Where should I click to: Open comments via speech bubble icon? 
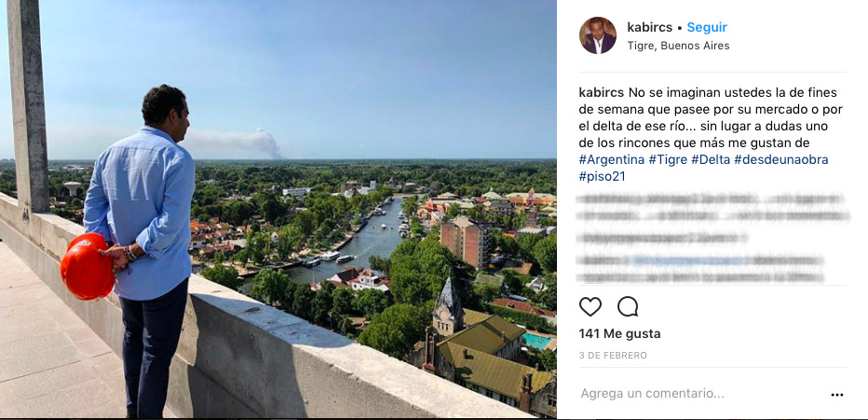pos(628,306)
